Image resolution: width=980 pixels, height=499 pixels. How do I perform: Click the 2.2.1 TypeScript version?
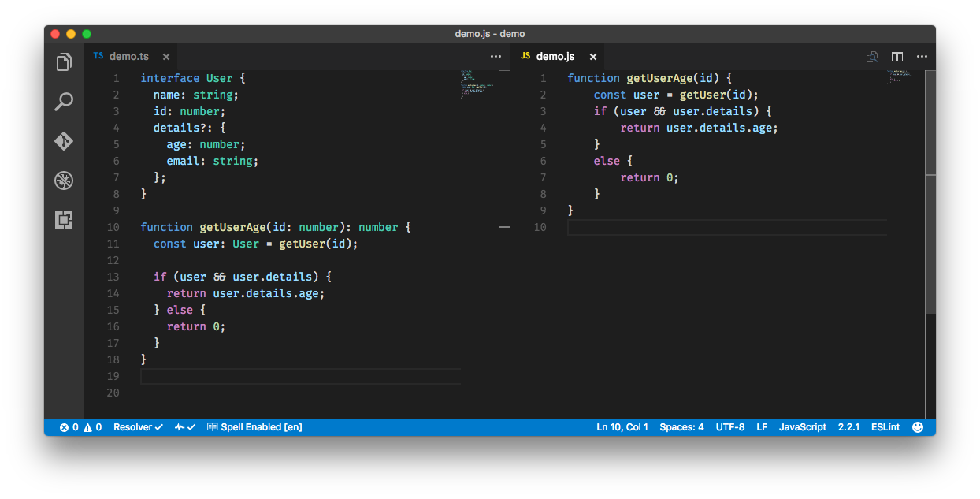[x=848, y=427]
